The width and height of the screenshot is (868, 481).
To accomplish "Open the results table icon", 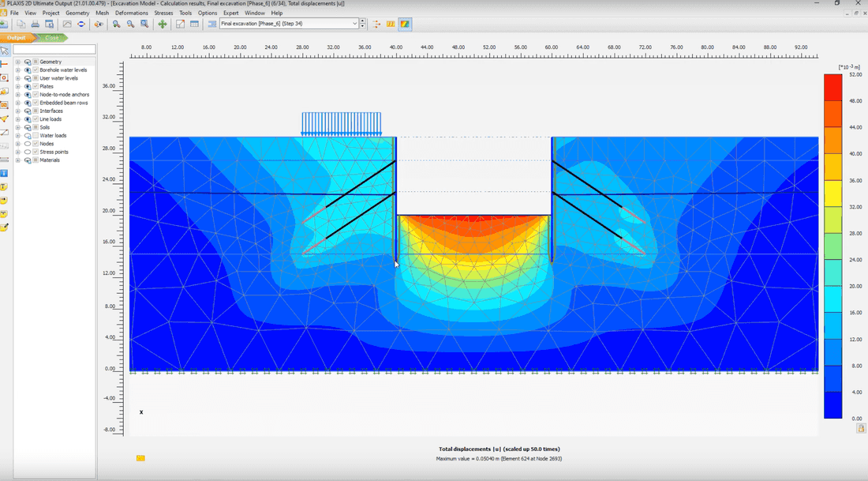I will (194, 24).
